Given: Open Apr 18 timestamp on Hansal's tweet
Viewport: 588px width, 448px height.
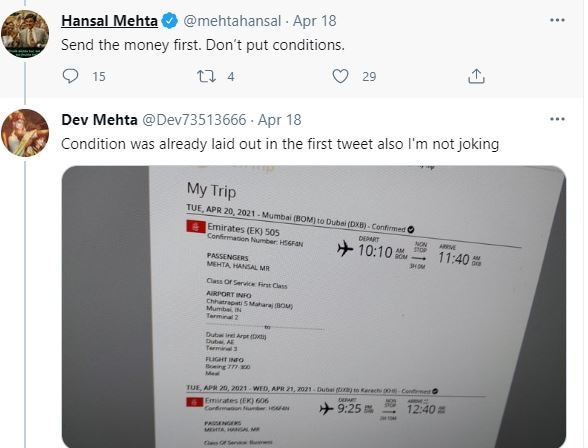Looking at the screenshot, I should (315, 21).
